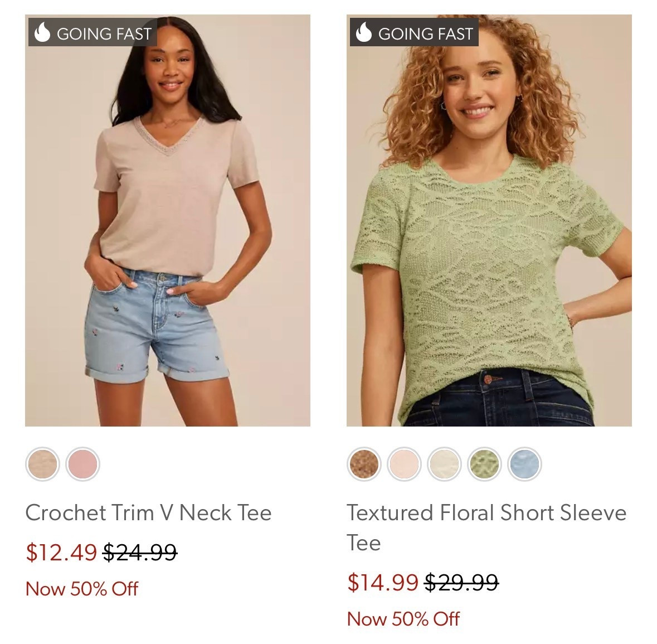657x644 pixels.
Task: Click the floral tee model photo
Action: point(490,223)
